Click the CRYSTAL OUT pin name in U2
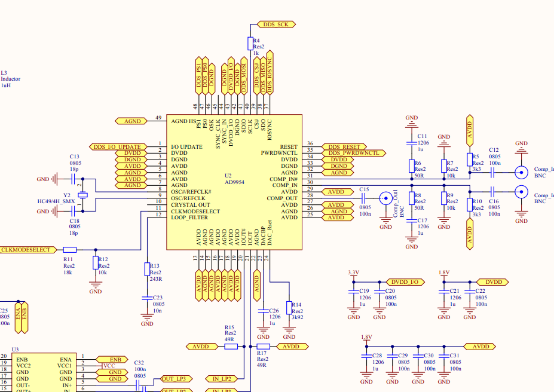This screenshot has height=392, width=554. 191,205
